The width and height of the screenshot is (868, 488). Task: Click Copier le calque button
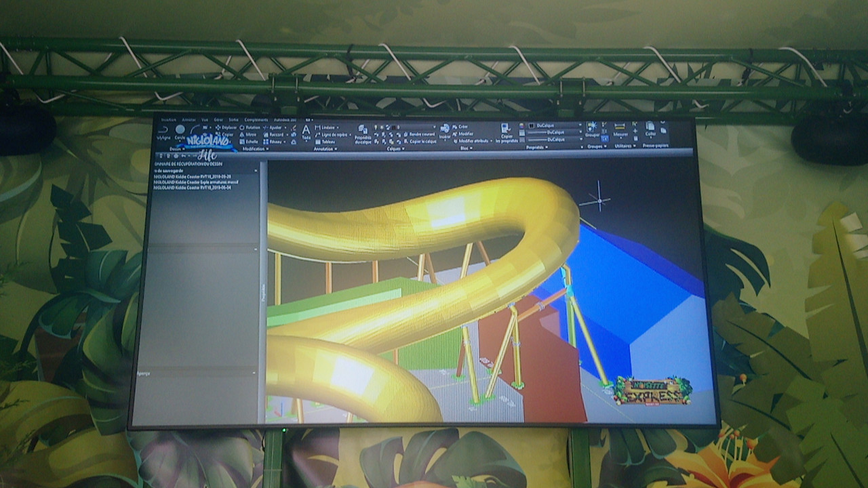click(x=421, y=142)
